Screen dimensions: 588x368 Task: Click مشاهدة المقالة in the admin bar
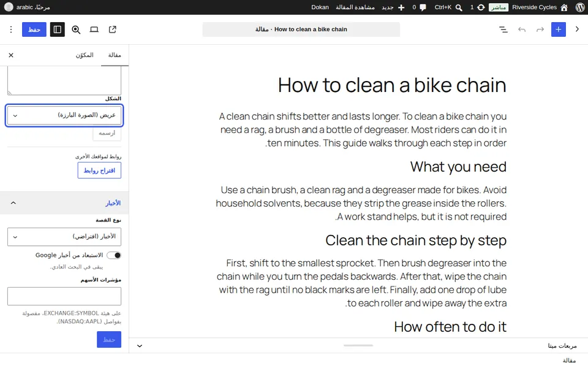355,7
